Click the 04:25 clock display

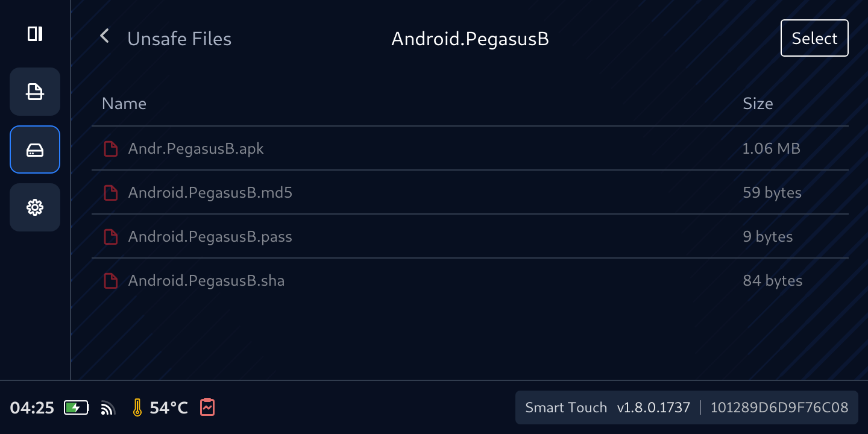(x=32, y=408)
